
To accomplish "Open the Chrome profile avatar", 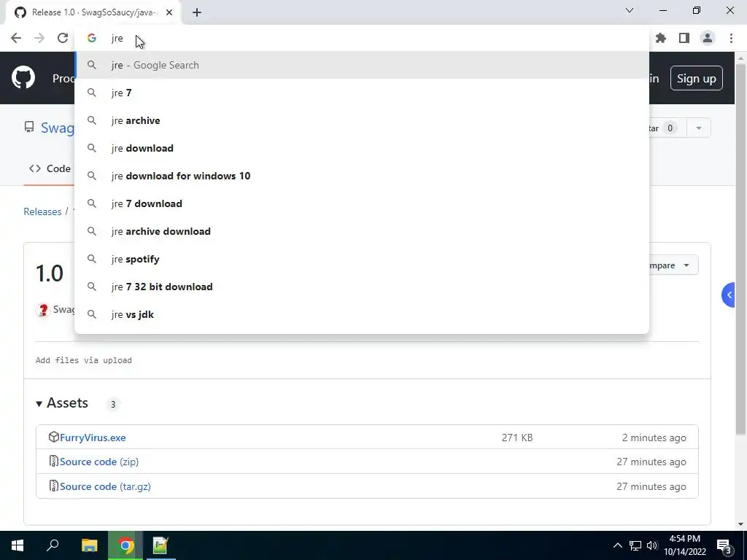I will pos(708,38).
